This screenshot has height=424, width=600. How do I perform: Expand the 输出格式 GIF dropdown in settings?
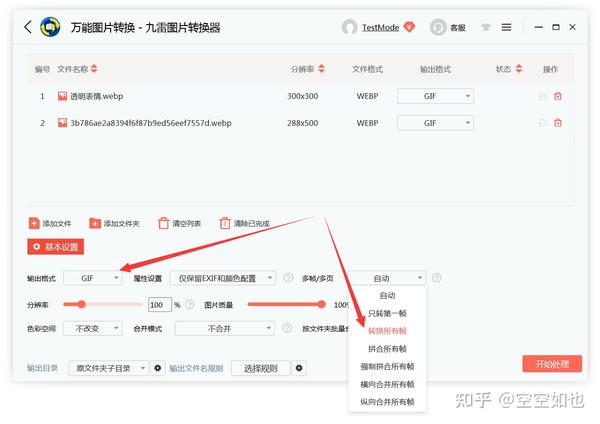pyautogui.click(x=93, y=278)
